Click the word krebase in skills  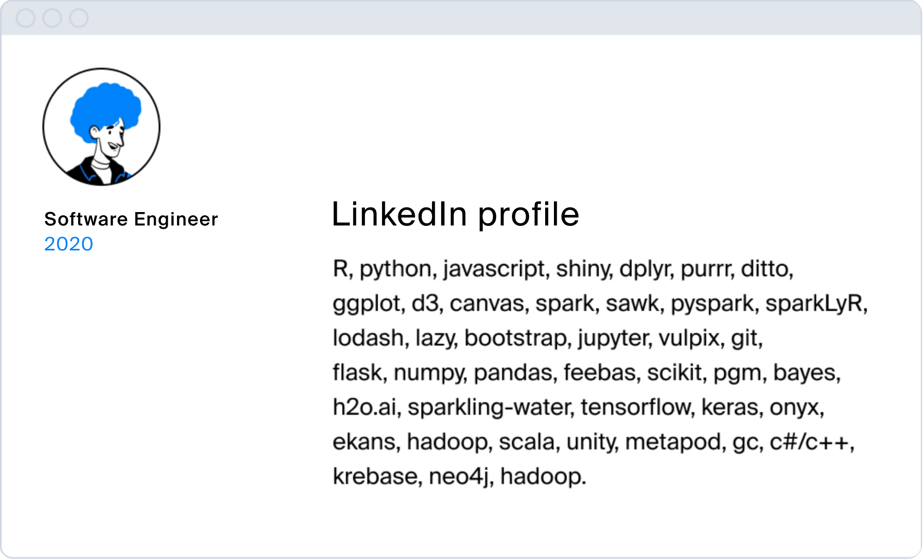[375, 477]
